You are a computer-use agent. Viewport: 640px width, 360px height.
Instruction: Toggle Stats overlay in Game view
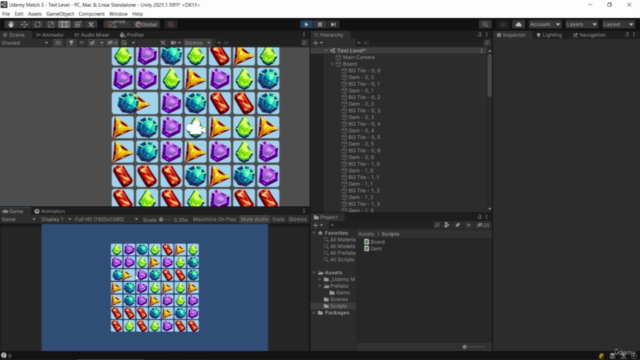click(x=278, y=219)
